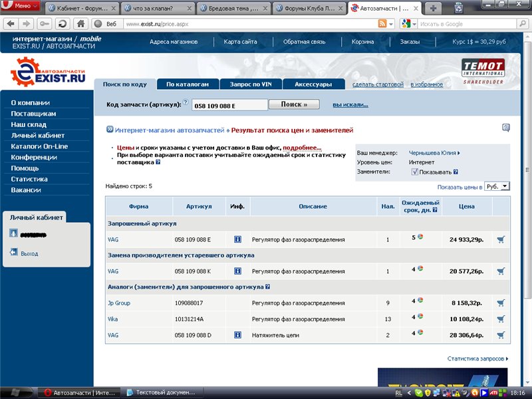Open 'Каталоги On-Line' in the sidebar
Viewport: 532px width, 399px height.
point(39,146)
